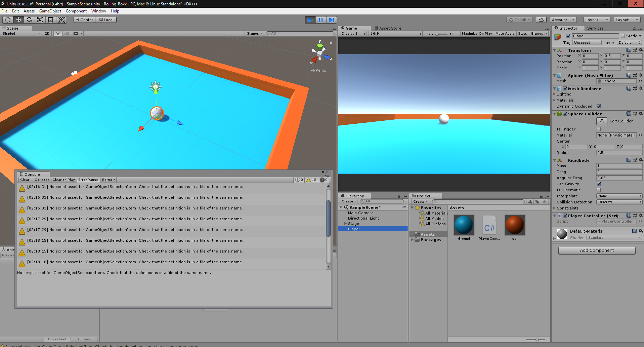Pause the game playback
644x347 pixels.
point(321,20)
